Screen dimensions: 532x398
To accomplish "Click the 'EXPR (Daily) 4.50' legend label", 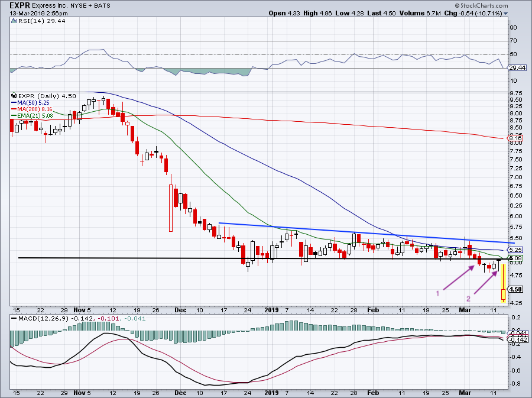I will [x=47, y=96].
